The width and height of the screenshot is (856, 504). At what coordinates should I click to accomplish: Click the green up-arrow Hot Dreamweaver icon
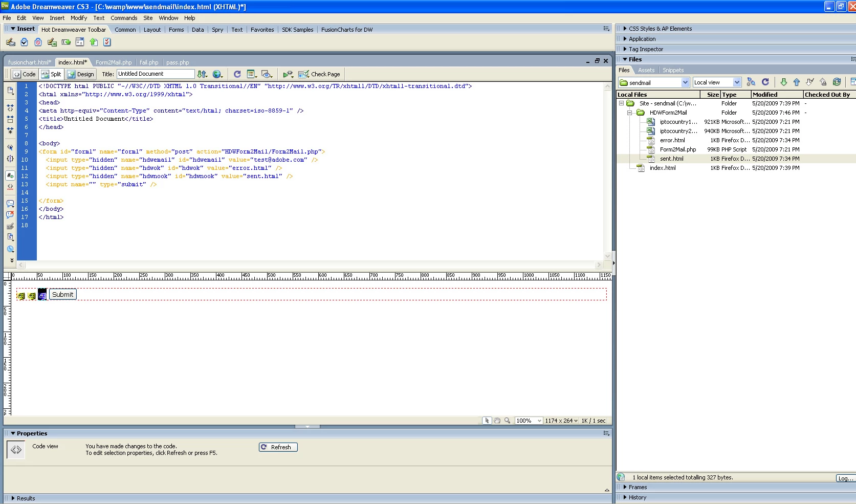pyautogui.click(x=94, y=42)
